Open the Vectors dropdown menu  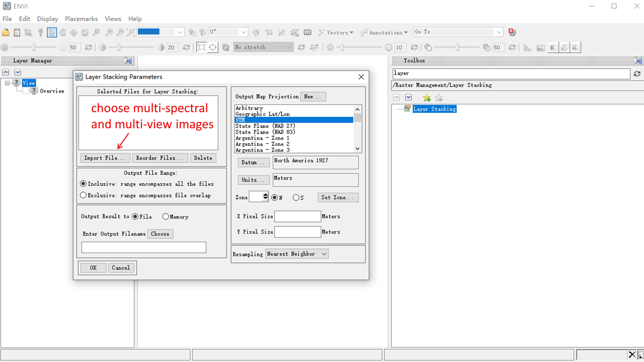pyautogui.click(x=336, y=32)
